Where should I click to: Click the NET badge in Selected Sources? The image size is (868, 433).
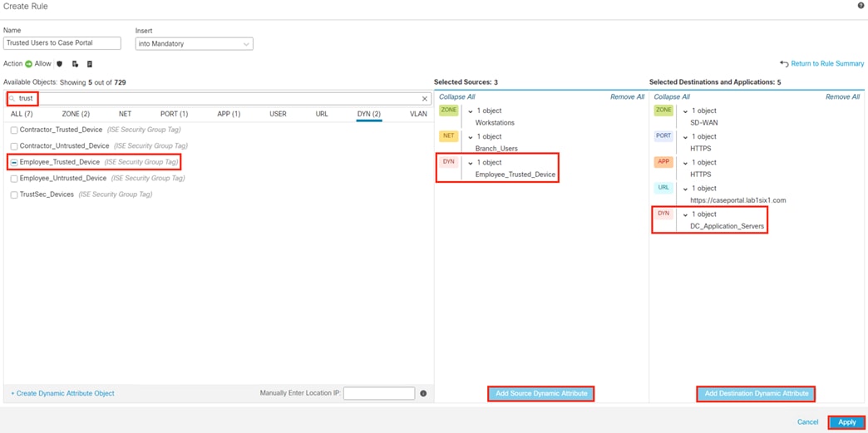[x=448, y=136]
